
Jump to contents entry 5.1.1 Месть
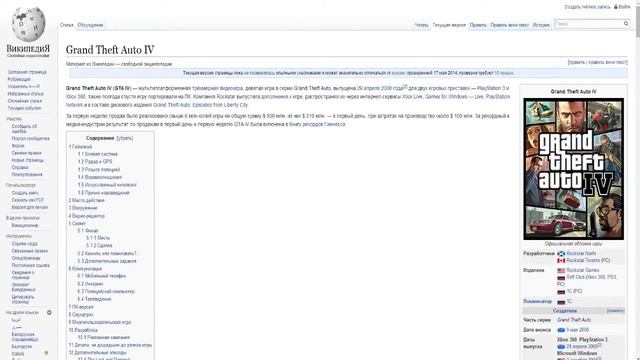click(x=98, y=238)
